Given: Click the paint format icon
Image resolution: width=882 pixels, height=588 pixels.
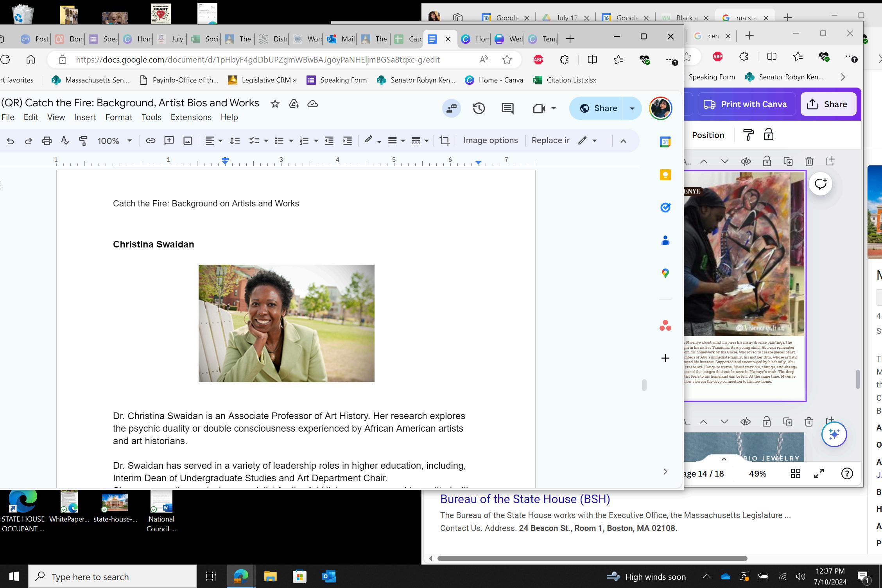Looking at the screenshot, I should pos(83,141).
